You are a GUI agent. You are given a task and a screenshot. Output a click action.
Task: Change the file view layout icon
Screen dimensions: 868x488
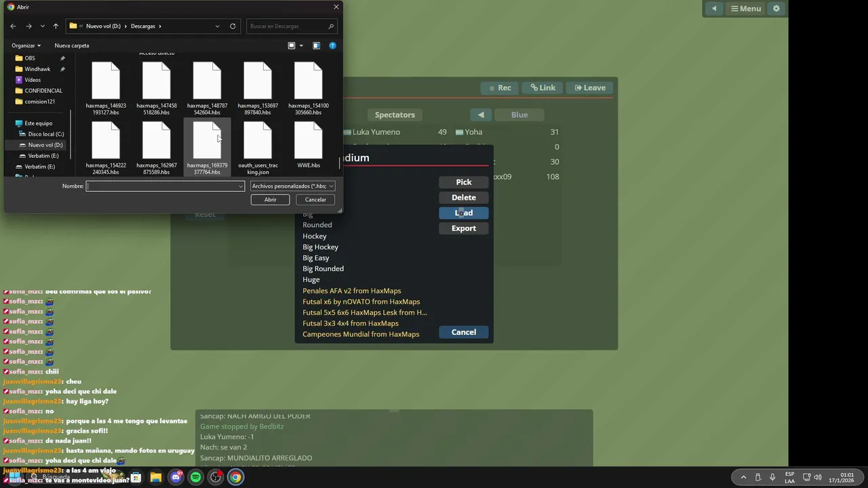click(292, 45)
